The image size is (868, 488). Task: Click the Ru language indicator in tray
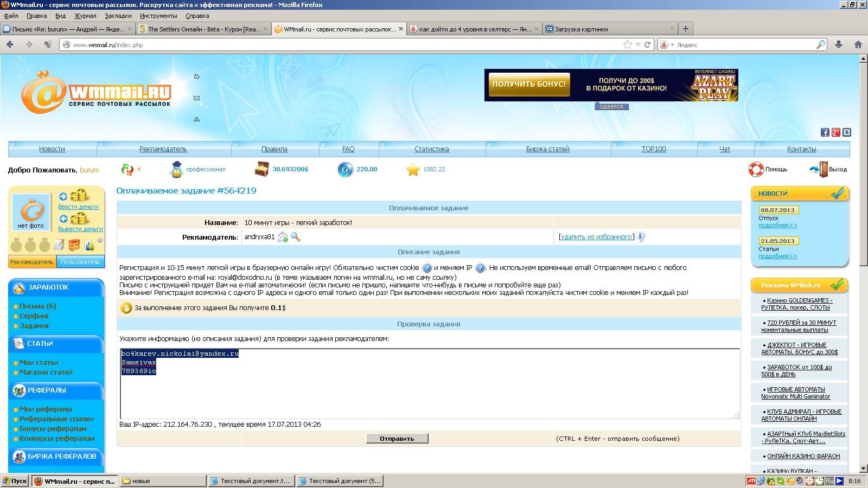(x=829, y=481)
